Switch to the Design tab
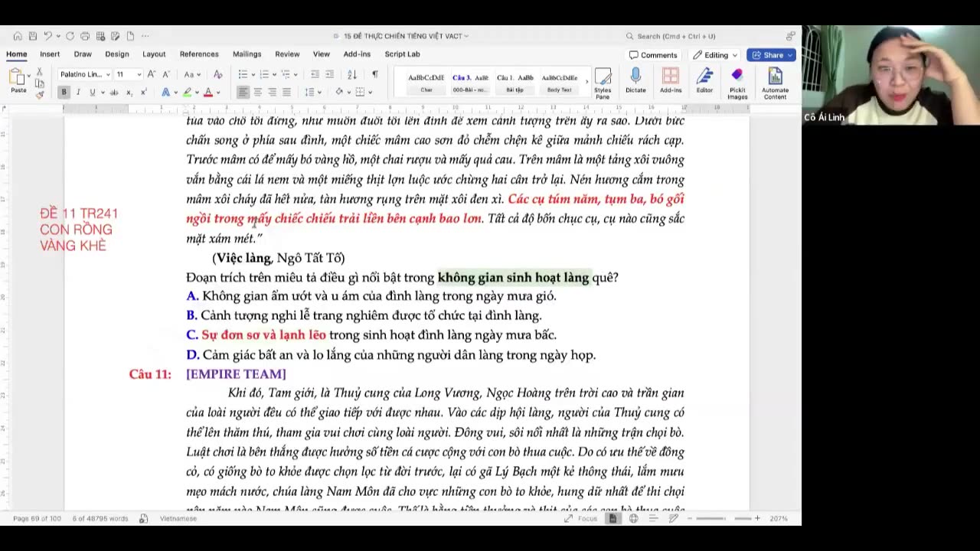Screen dimensions: 980x551 (117, 54)
